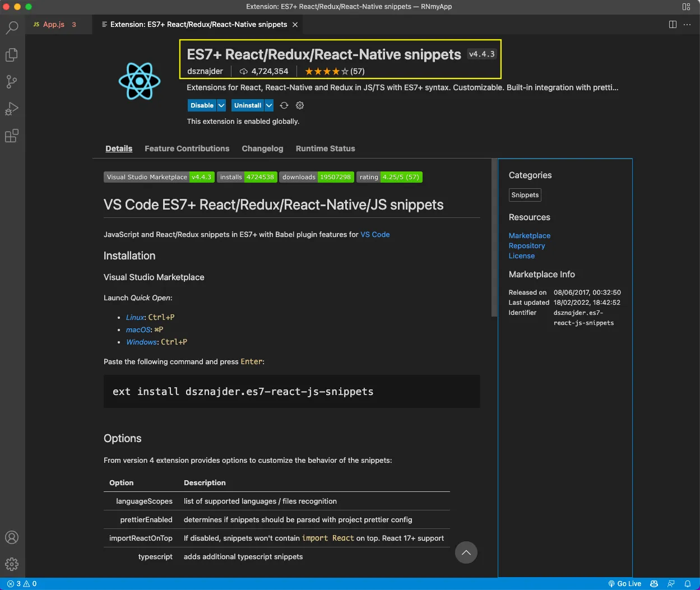This screenshot has height=590, width=700.
Task: Click the cloud install count 4,724,354
Action: coord(264,71)
